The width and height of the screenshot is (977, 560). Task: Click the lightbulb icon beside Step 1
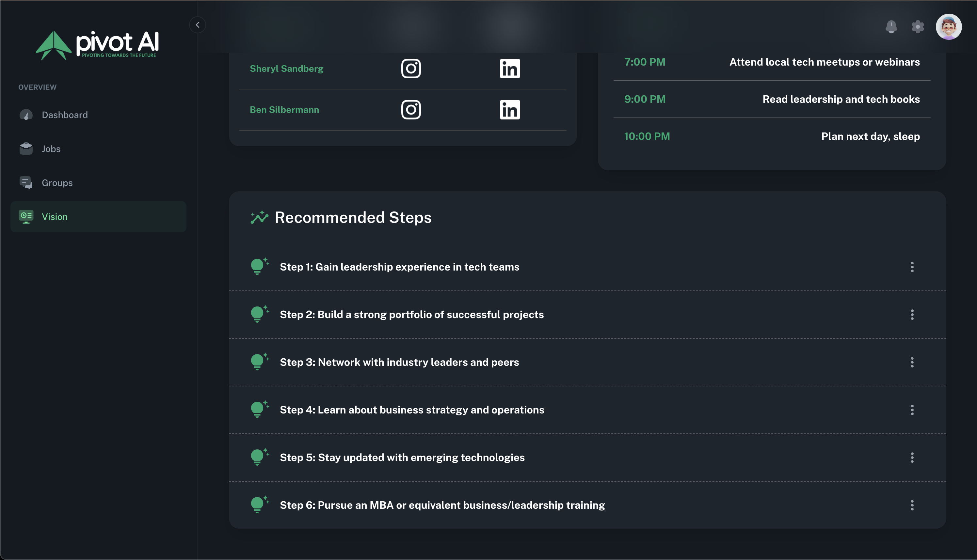(259, 267)
